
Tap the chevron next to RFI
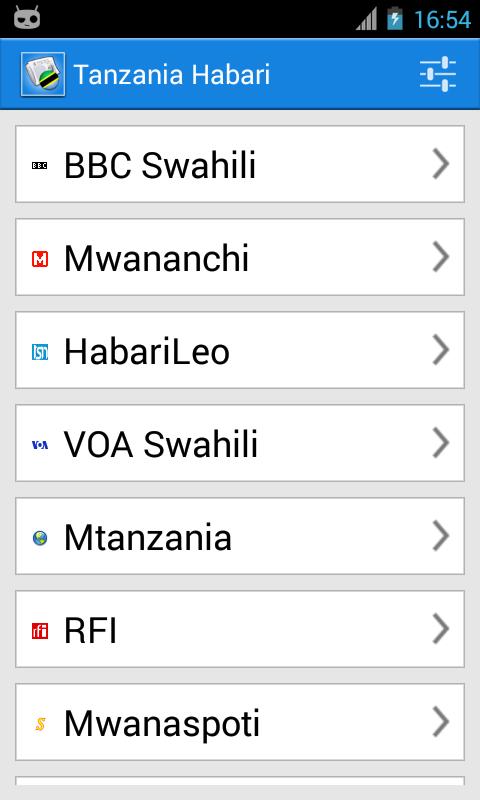point(441,629)
